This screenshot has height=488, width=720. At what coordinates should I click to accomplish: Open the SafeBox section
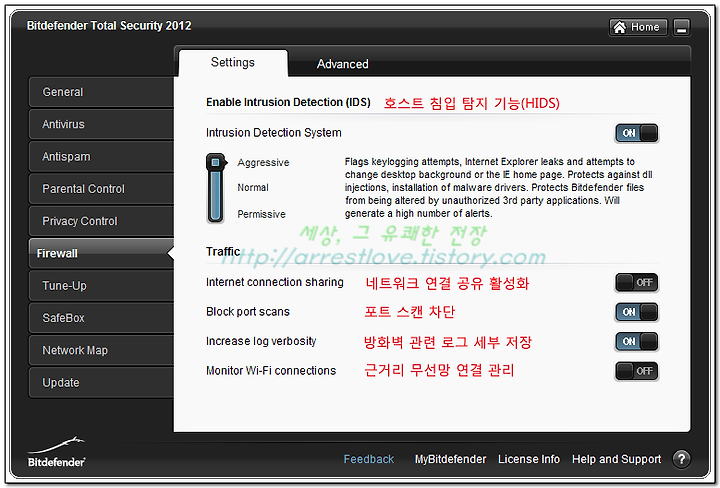pos(101,318)
